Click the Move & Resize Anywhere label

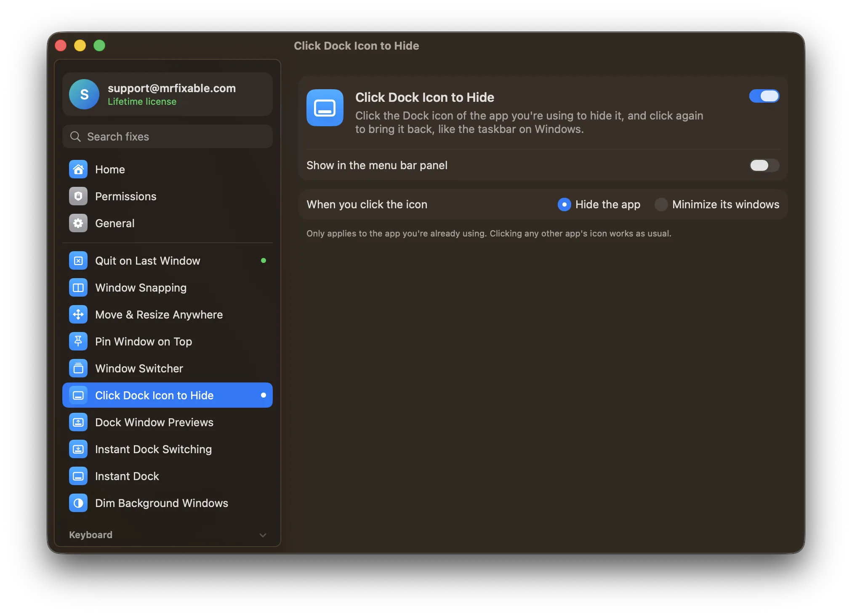click(x=159, y=315)
